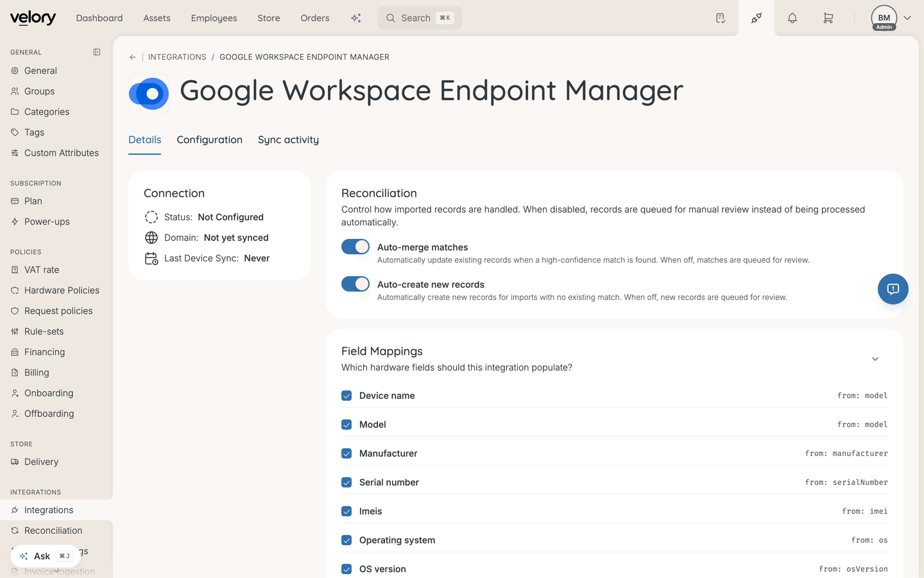Viewport: 924px width, 578px height.
Task: Collapse the Field Mappings section chevron
Action: tap(875, 359)
